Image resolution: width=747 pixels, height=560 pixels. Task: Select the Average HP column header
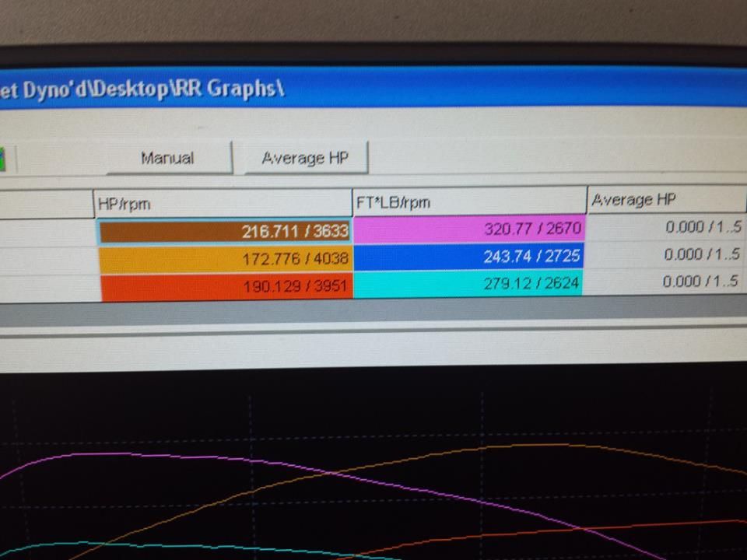click(x=665, y=200)
